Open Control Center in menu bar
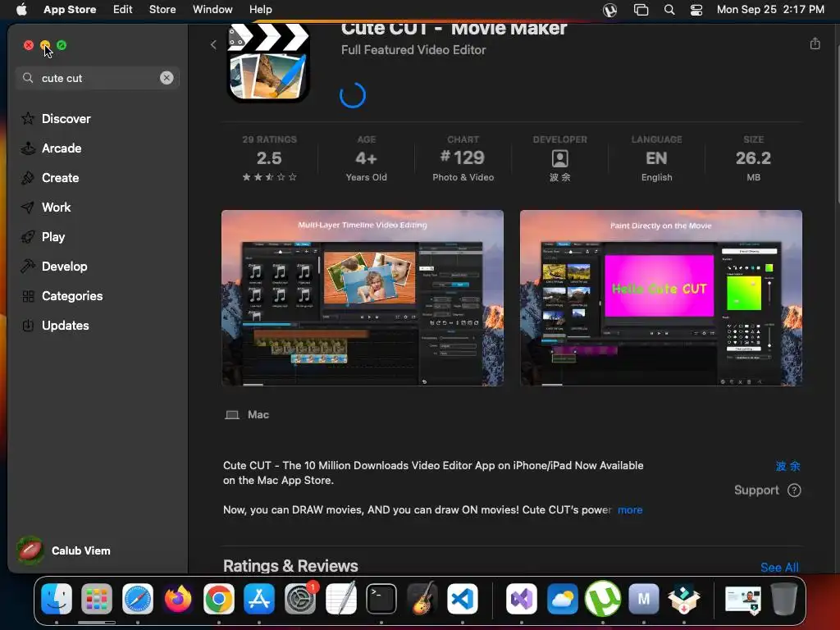This screenshot has width=840, height=630. click(696, 10)
